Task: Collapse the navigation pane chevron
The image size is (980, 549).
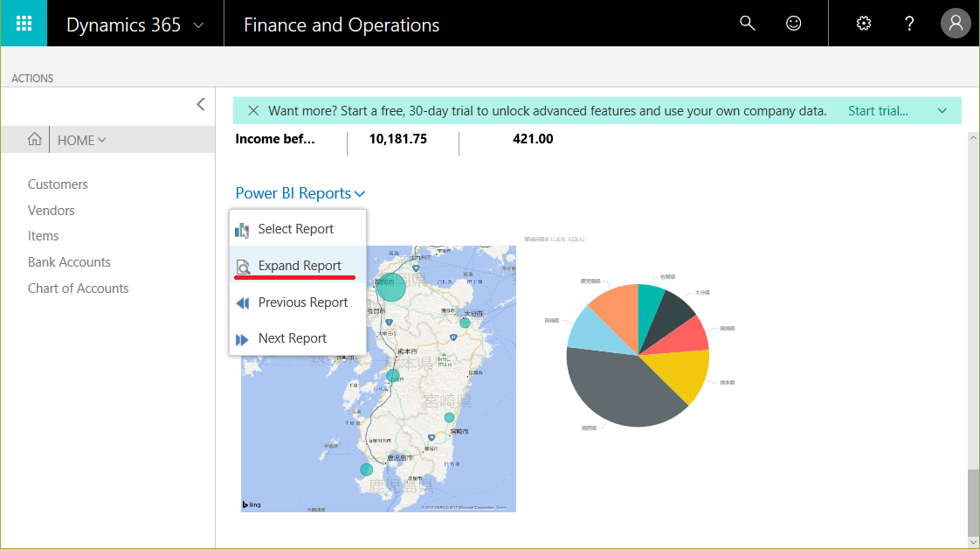Action: coord(201,104)
